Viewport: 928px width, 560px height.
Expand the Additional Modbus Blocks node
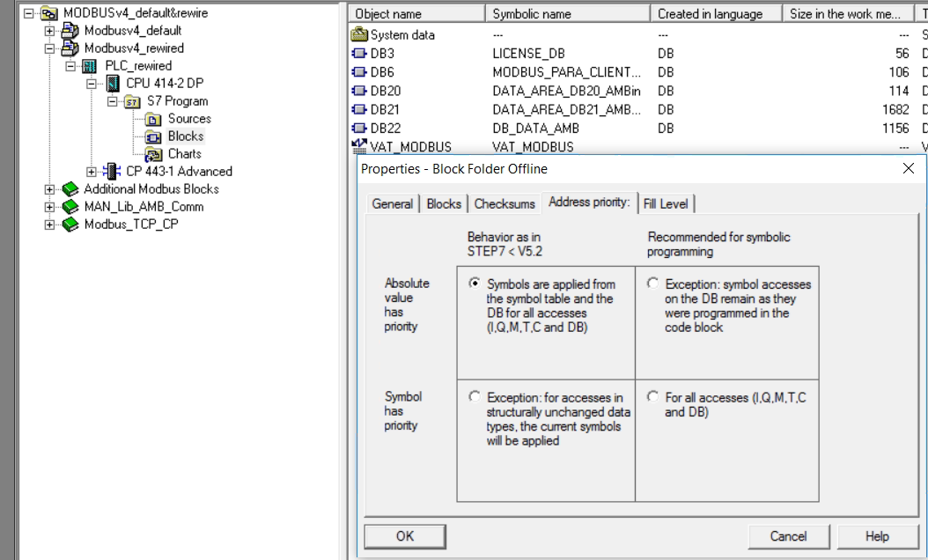(x=49, y=189)
